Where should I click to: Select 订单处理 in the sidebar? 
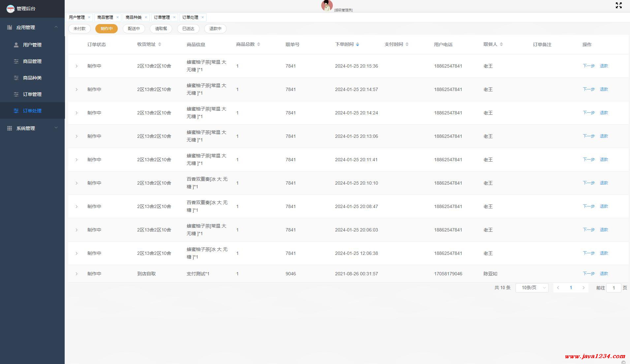[x=32, y=111]
